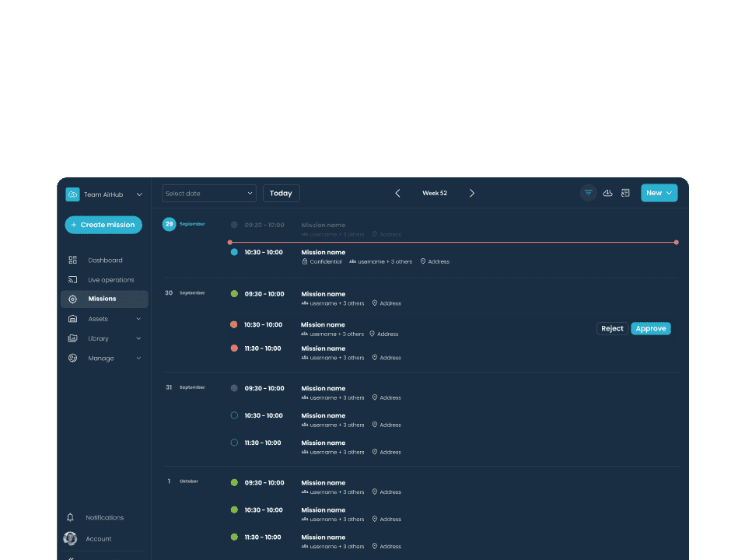
Task: Click the Today button
Action: click(x=282, y=194)
